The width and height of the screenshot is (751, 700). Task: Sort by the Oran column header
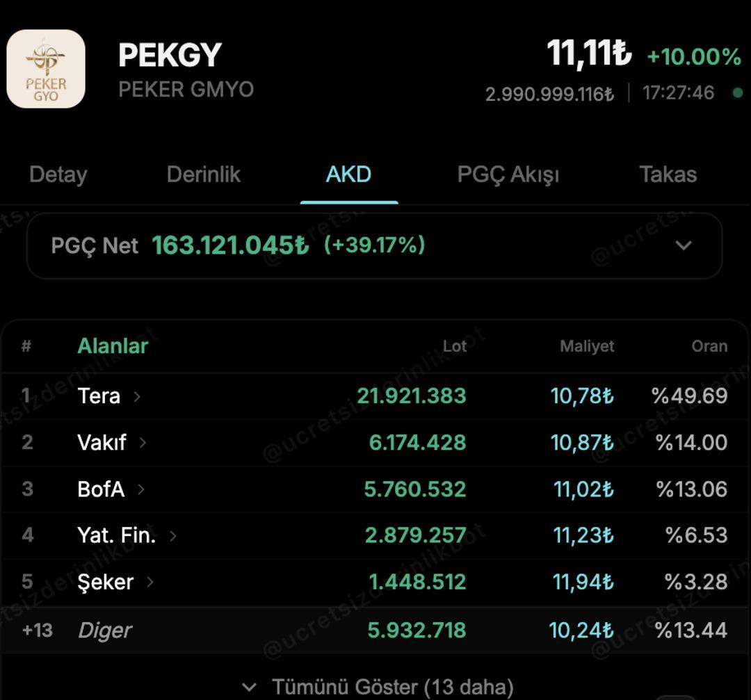click(709, 346)
